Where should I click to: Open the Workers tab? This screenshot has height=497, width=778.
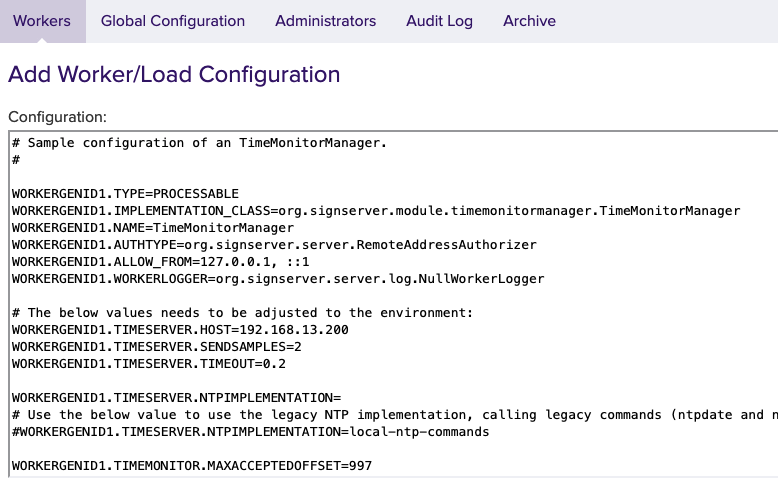[42, 21]
